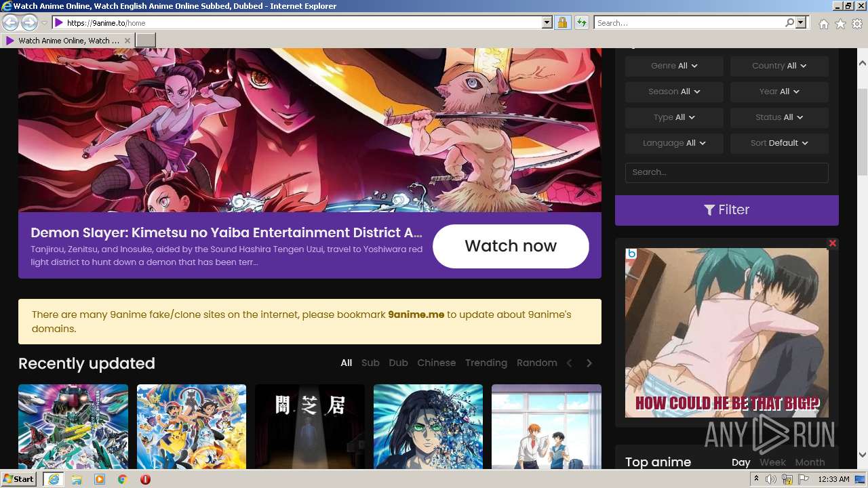Open the two schoolboys anime thumbnail
This screenshot has width=868, height=488.
point(547,426)
